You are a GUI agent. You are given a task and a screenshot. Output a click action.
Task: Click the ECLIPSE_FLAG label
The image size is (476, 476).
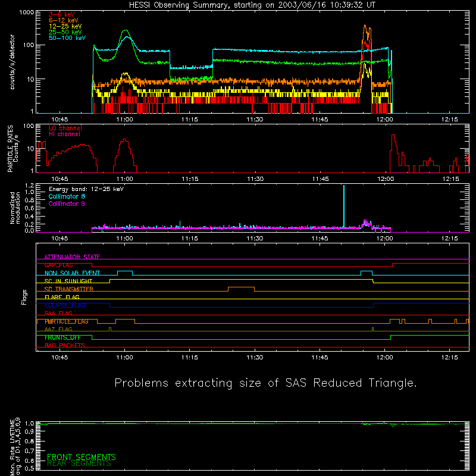point(65,305)
